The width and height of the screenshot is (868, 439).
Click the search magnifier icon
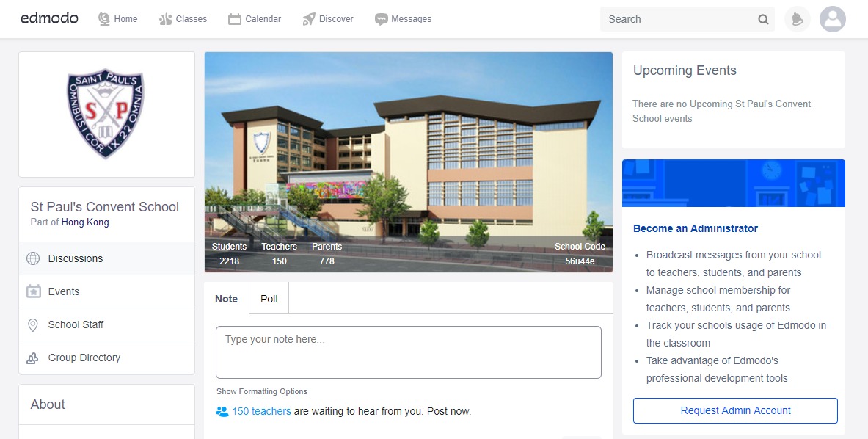tap(763, 19)
